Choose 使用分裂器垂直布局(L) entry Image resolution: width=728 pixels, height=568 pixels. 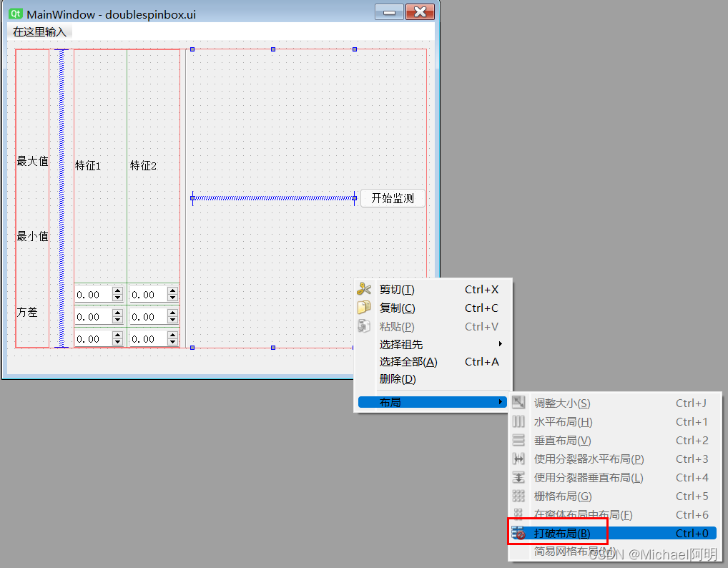click(613, 477)
